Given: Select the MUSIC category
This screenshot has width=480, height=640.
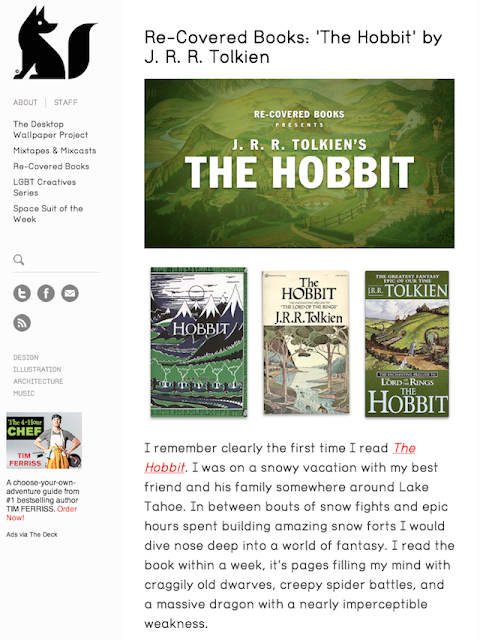Looking at the screenshot, I should tap(24, 393).
